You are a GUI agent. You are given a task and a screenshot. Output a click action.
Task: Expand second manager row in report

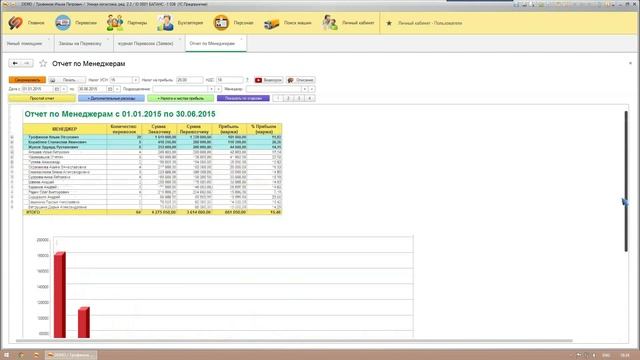[x=12, y=142]
